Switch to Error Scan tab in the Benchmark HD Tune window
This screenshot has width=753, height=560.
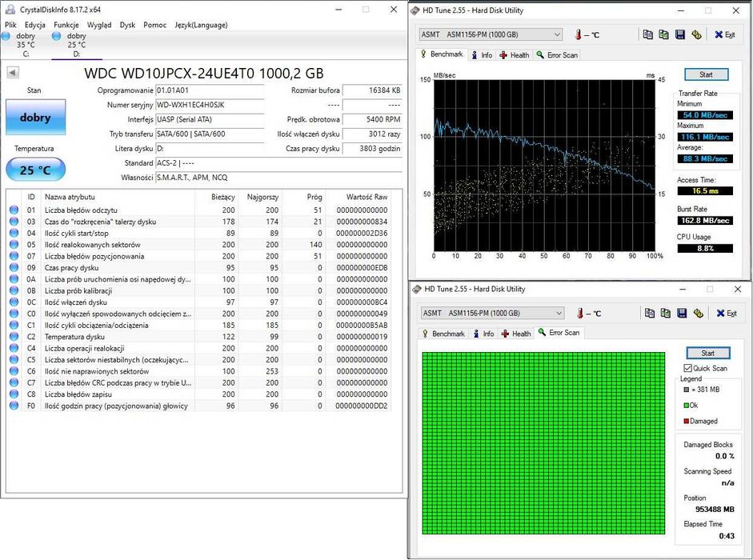pyautogui.click(x=557, y=55)
